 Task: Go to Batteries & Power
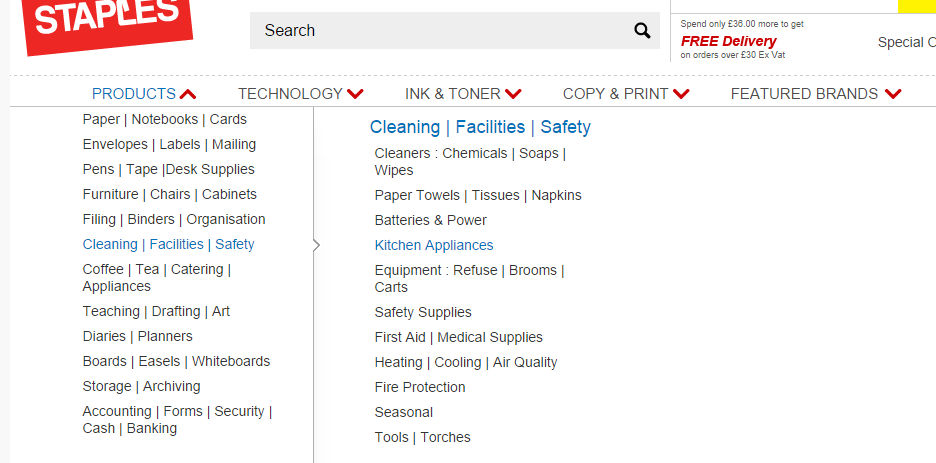tap(430, 220)
